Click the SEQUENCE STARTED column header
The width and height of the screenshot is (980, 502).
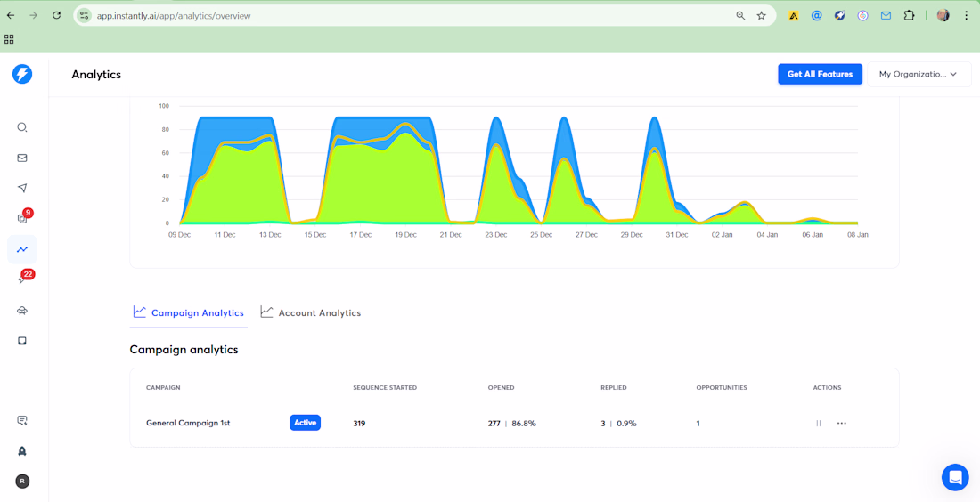pos(385,388)
